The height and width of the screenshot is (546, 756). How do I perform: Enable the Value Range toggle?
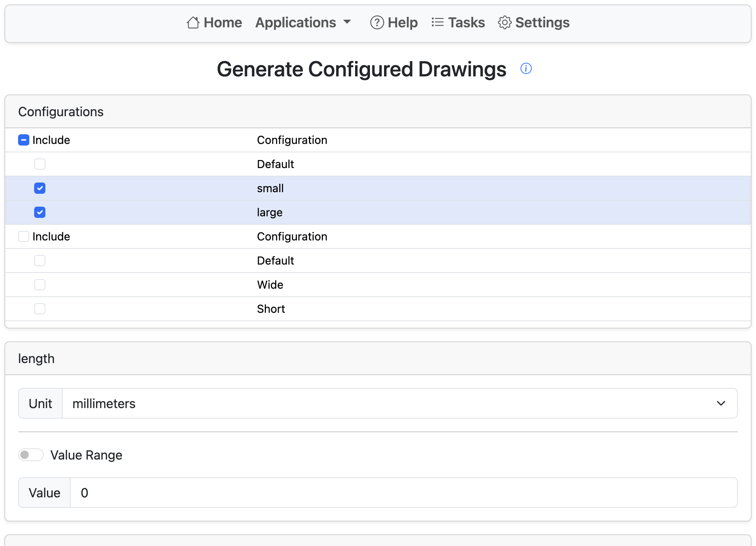coord(31,455)
